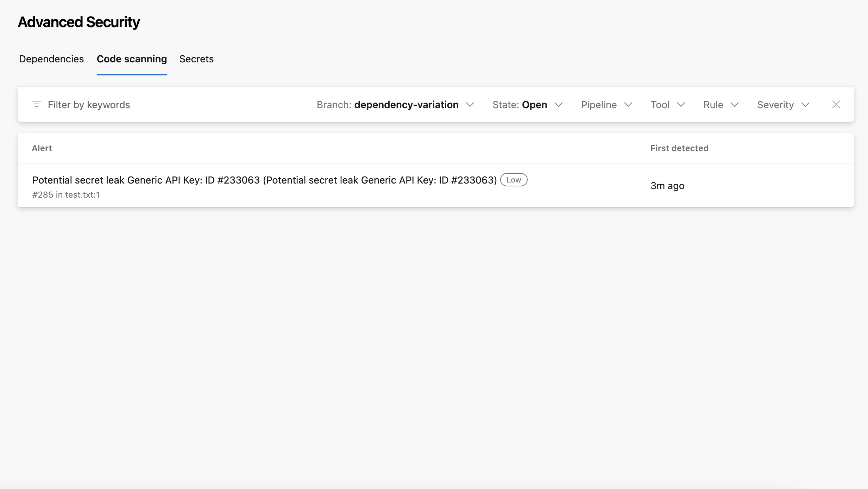
Task: Clear filters with the X icon
Action: pyautogui.click(x=836, y=104)
